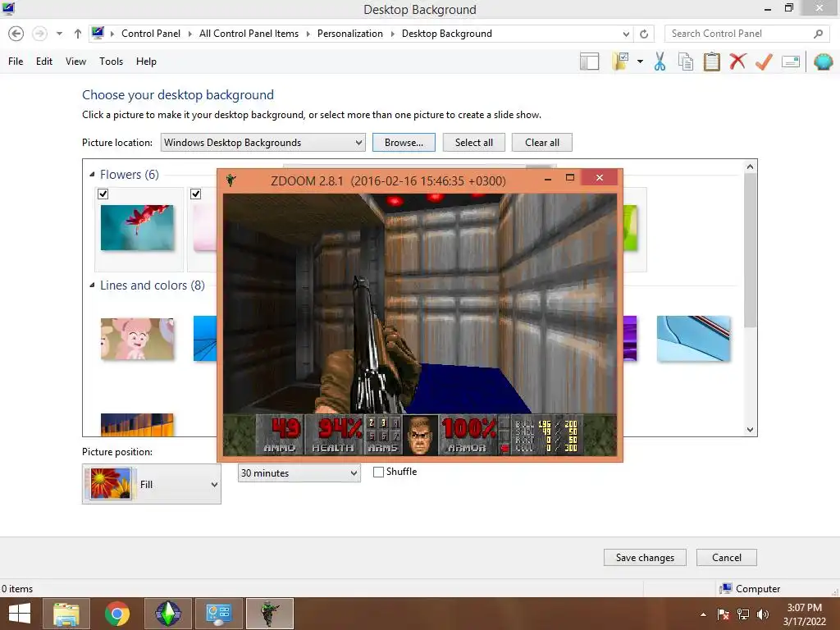
Task: Click the Paste clipboard icon
Action: pyautogui.click(x=711, y=62)
